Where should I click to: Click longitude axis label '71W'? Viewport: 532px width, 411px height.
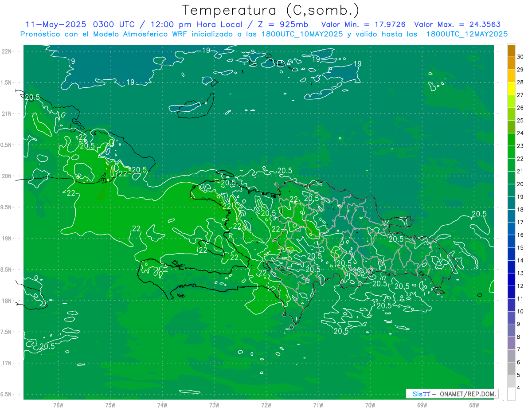318,405
